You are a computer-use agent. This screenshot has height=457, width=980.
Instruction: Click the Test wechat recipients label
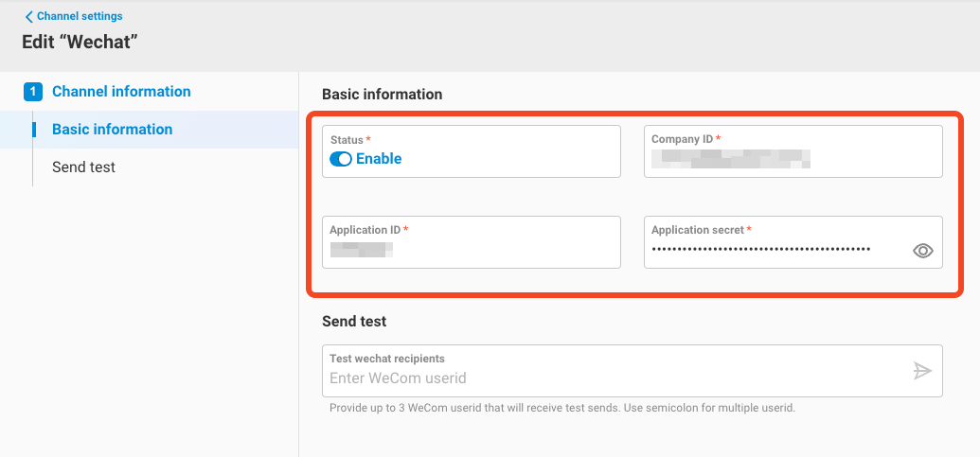(386, 359)
